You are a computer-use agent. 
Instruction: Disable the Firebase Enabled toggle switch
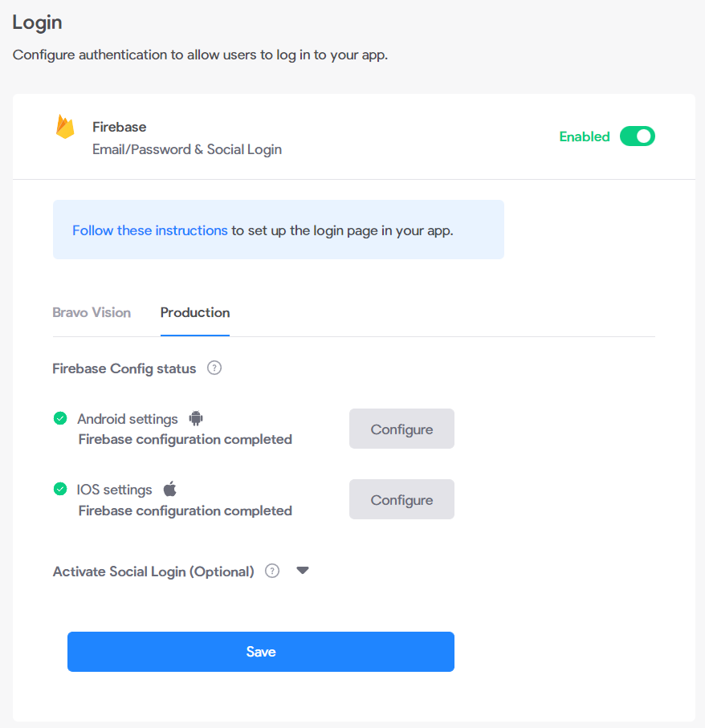pyautogui.click(x=638, y=136)
